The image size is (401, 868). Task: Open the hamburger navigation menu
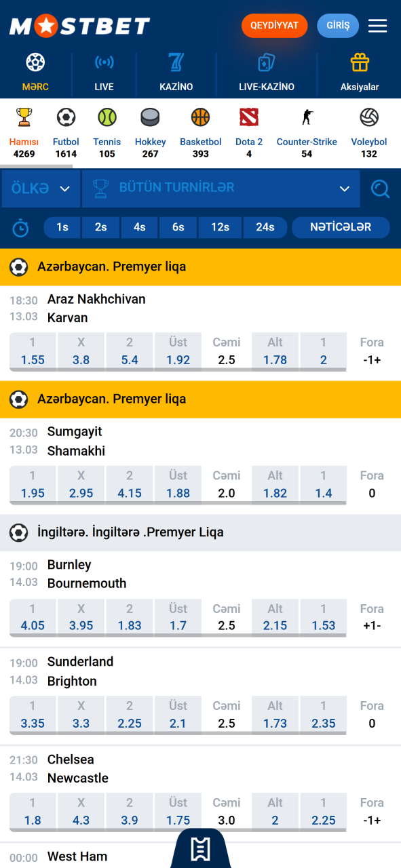pos(377,26)
